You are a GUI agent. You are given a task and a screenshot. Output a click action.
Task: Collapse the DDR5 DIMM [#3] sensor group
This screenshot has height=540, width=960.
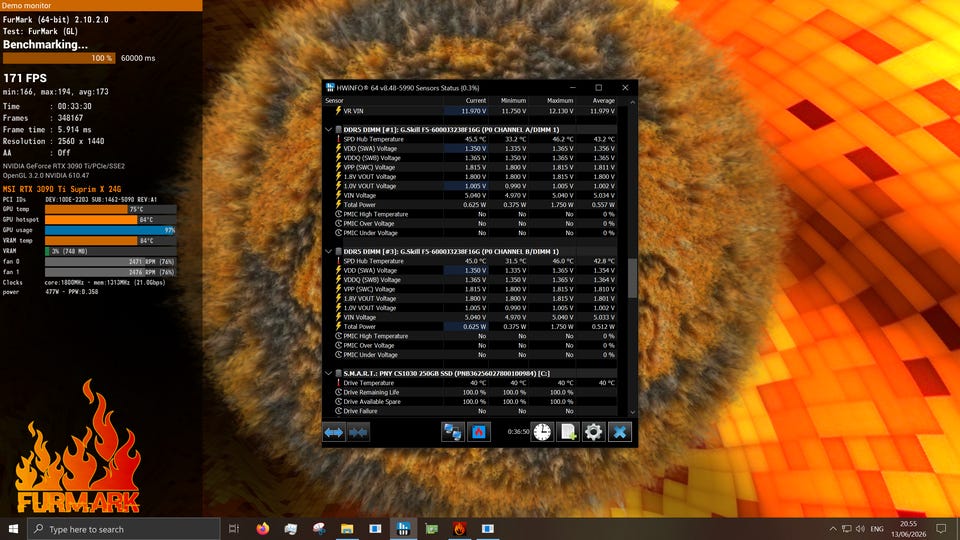pyautogui.click(x=329, y=252)
